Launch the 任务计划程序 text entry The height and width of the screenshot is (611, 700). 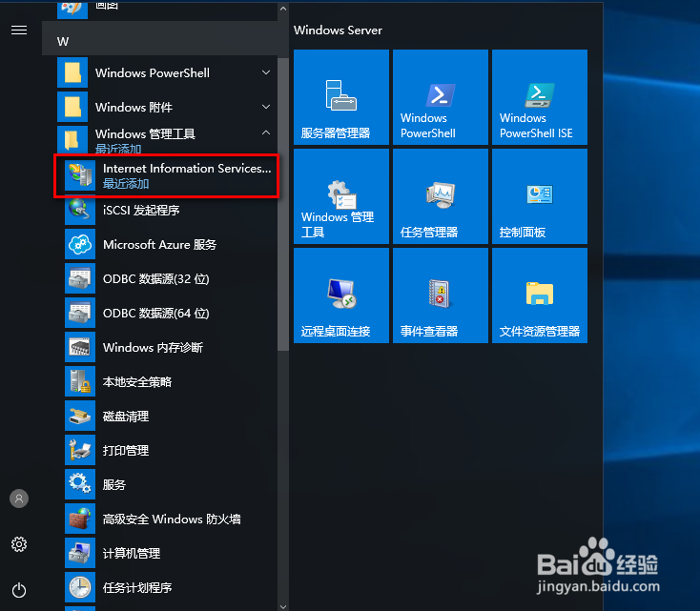137,588
